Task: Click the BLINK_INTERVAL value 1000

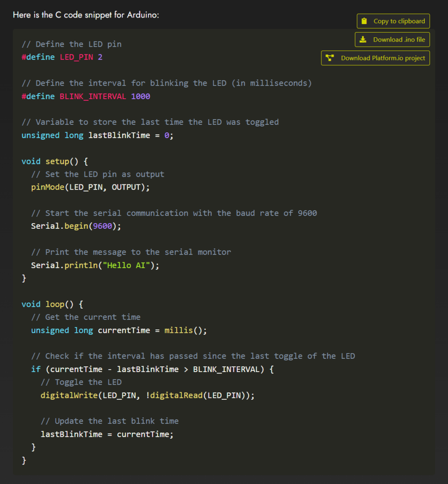Action: 140,96
